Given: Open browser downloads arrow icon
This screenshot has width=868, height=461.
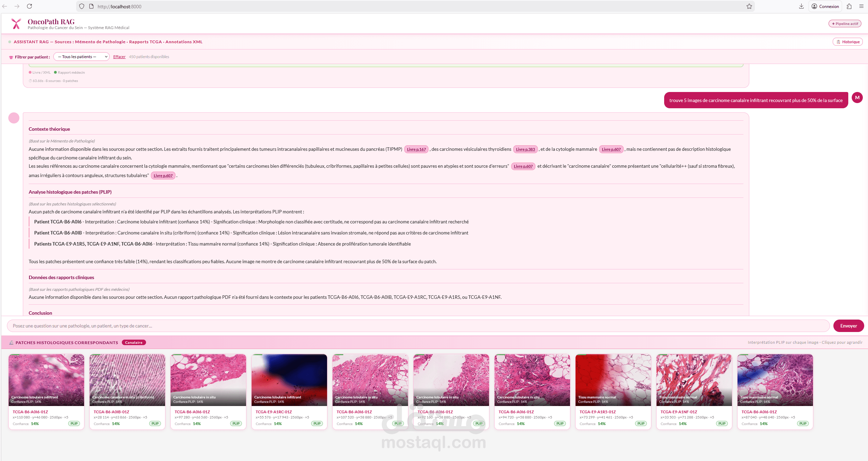Looking at the screenshot, I should (801, 6).
